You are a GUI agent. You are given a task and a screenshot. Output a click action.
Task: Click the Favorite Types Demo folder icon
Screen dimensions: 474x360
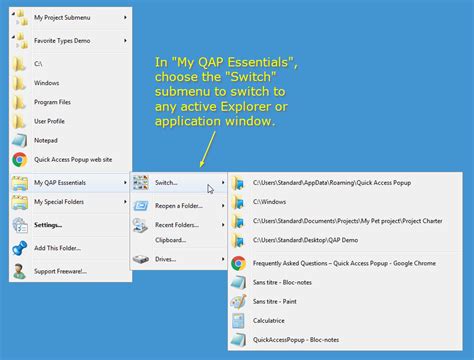click(x=20, y=41)
